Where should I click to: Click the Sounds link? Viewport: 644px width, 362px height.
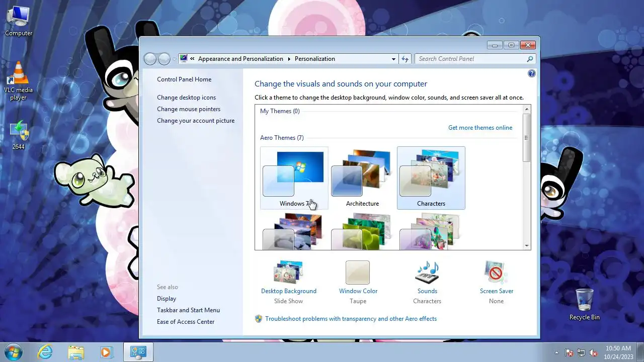click(427, 291)
